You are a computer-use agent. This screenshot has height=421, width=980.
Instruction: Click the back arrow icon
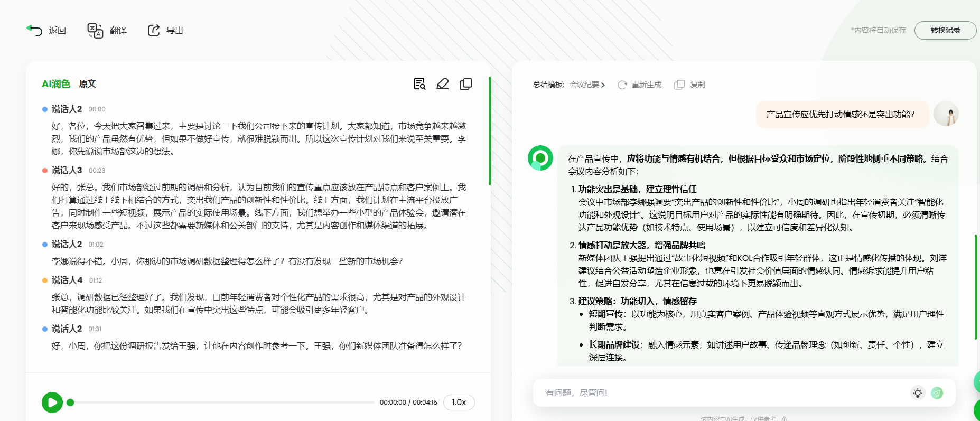(x=34, y=30)
